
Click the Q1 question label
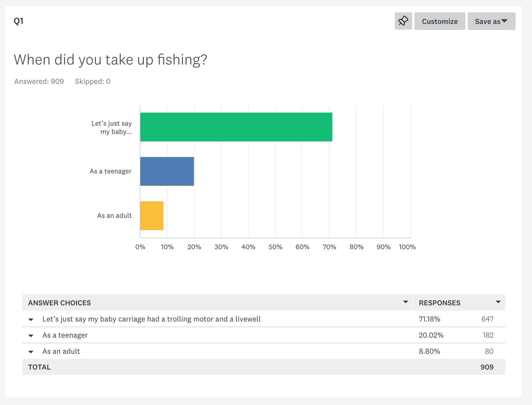click(18, 21)
